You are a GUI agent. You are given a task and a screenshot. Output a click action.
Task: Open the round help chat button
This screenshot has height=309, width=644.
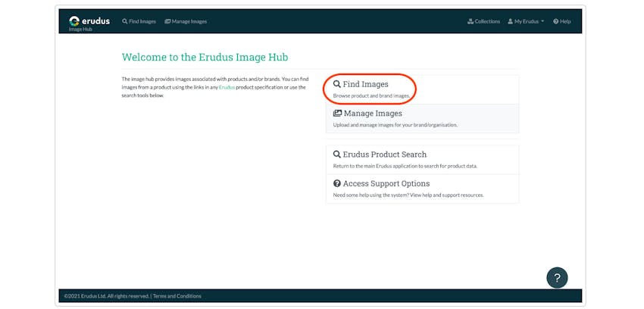pos(557,278)
